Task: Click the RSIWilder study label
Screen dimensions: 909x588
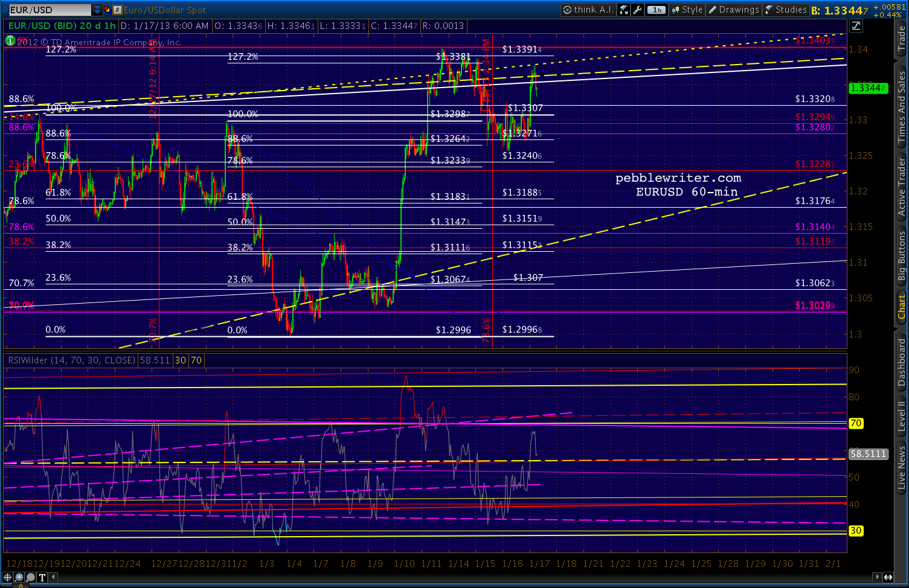Action: tap(71, 360)
